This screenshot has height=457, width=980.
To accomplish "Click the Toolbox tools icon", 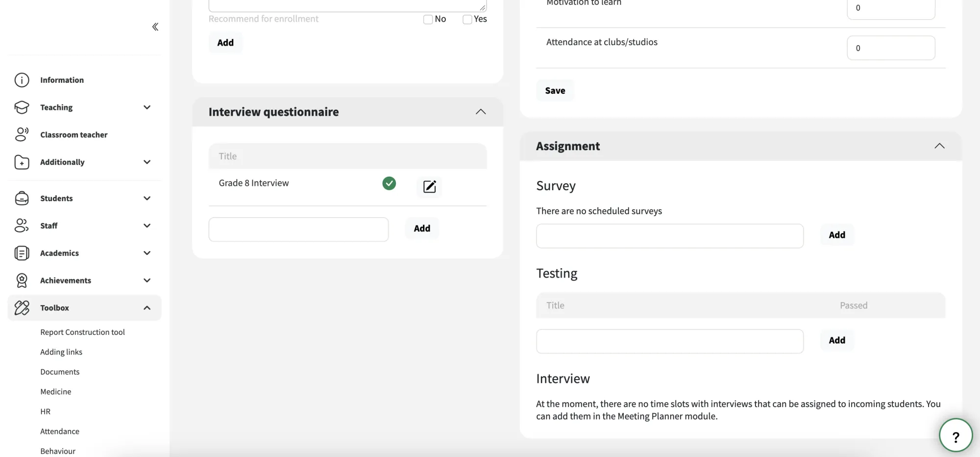I will coord(22,308).
